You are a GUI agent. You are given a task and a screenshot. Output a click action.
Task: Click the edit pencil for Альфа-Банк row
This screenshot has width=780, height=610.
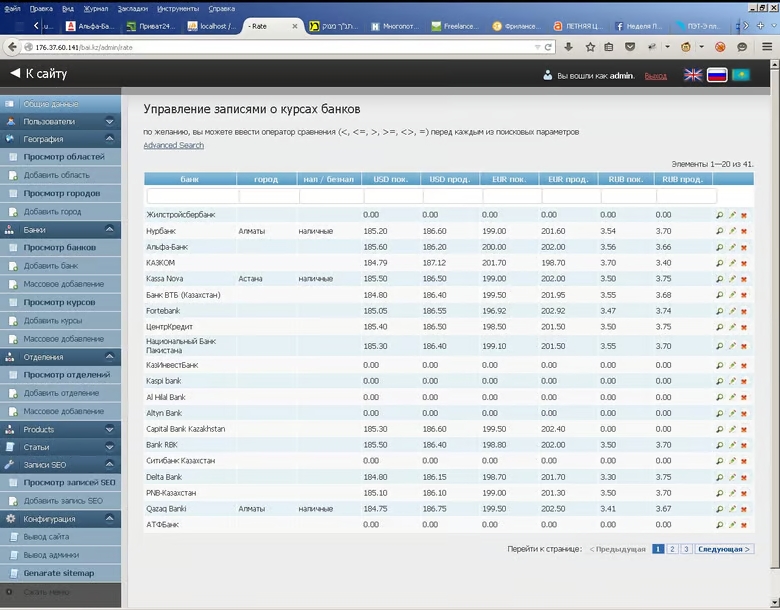[x=731, y=247]
